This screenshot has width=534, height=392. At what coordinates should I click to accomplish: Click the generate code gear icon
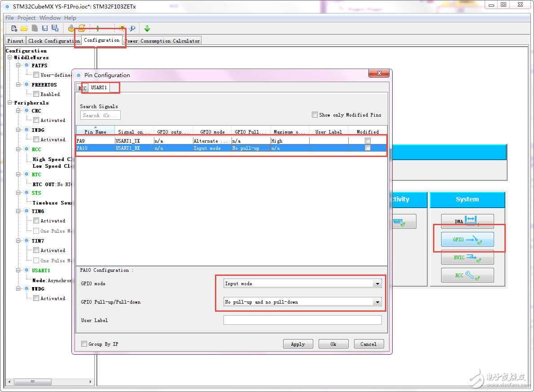71,28
